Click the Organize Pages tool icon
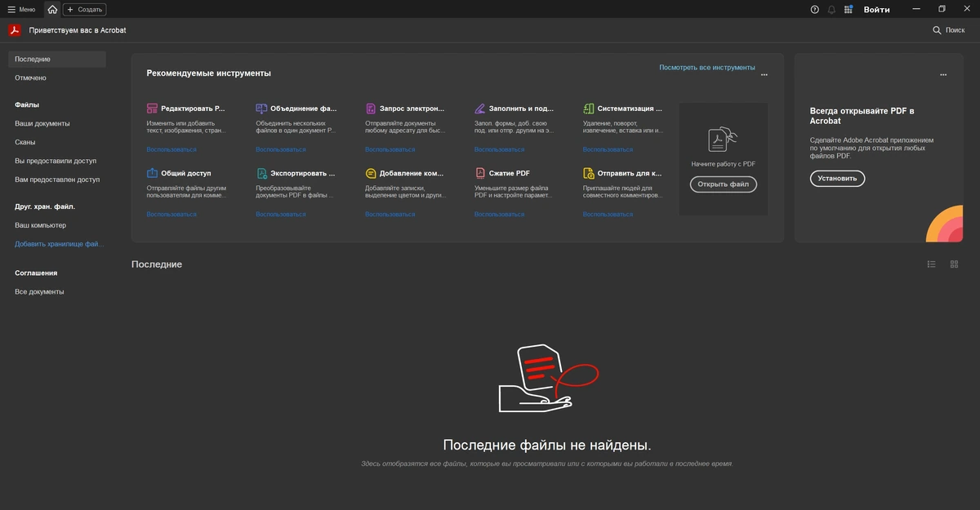980x510 pixels. (589, 108)
